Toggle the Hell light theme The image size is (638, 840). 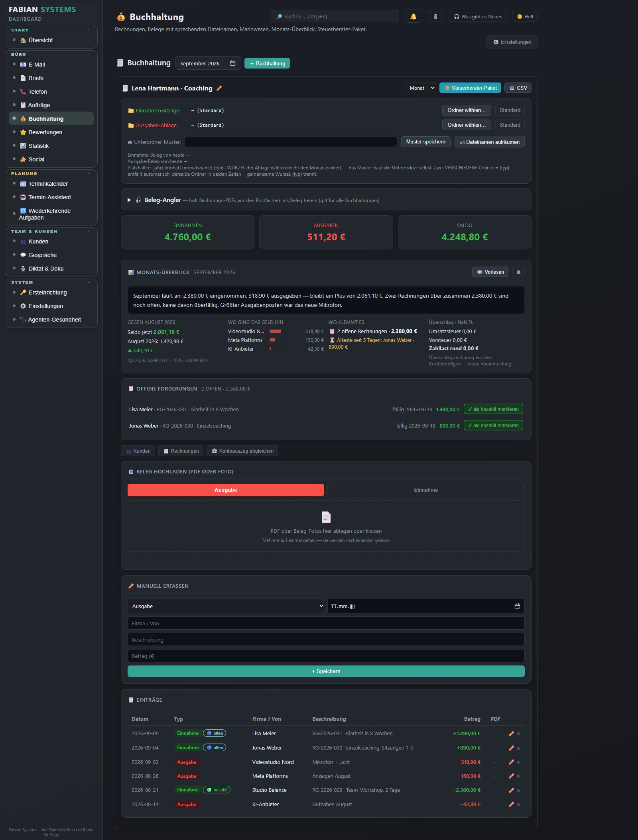(x=525, y=16)
